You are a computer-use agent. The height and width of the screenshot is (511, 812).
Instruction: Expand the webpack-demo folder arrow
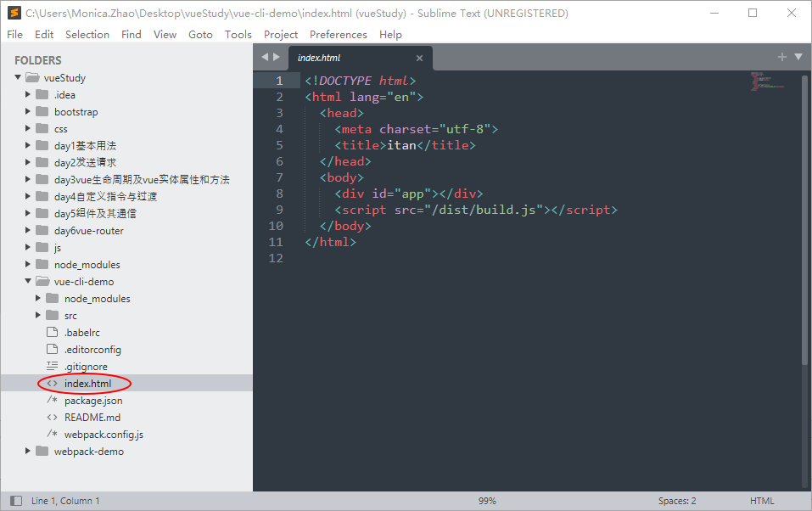click(28, 451)
